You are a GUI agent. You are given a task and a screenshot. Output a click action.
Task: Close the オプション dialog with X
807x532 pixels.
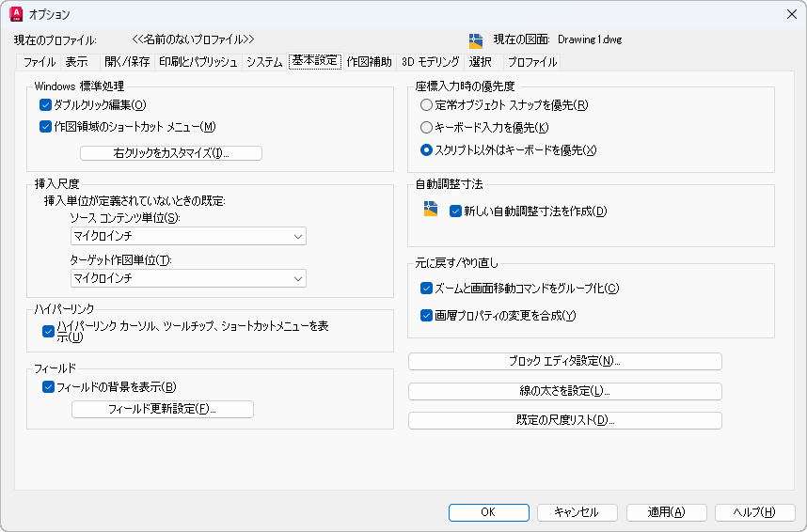coord(792,14)
